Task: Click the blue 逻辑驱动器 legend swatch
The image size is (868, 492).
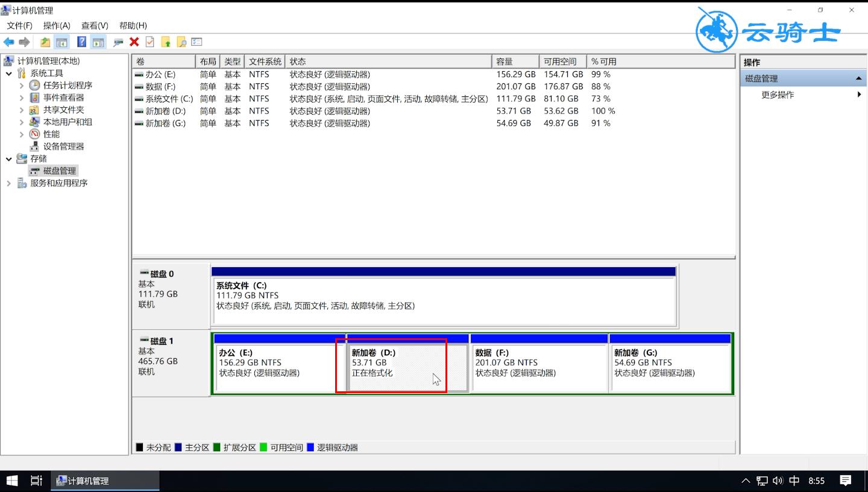Action: pyautogui.click(x=310, y=447)
